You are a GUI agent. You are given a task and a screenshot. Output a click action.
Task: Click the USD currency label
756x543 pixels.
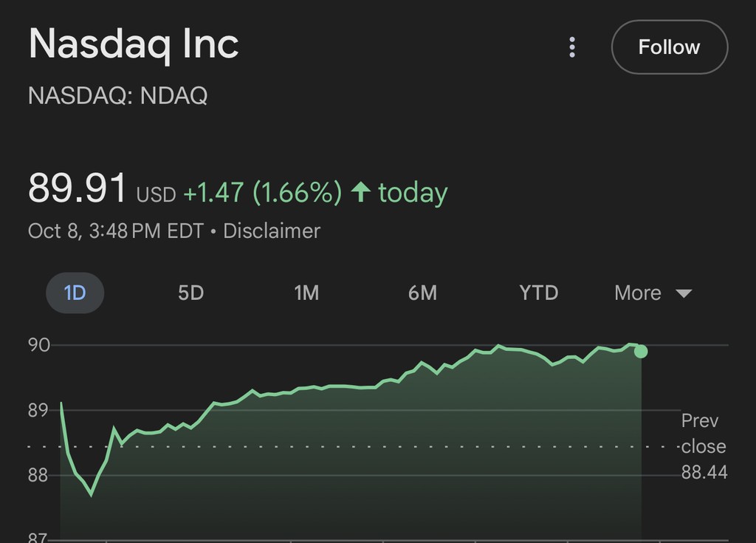tap(156, 194)
